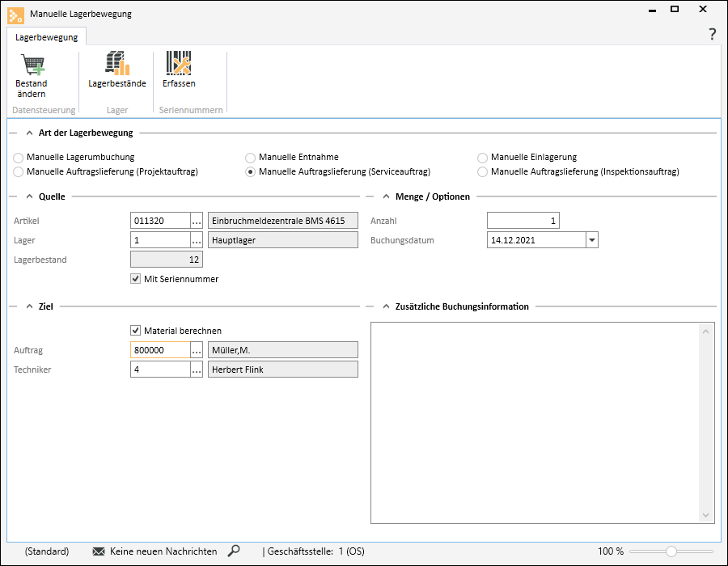This screenshot has width=728, height=566.
Task: Open Techniker lookup ellipsis button
Action: click(197, 370)
